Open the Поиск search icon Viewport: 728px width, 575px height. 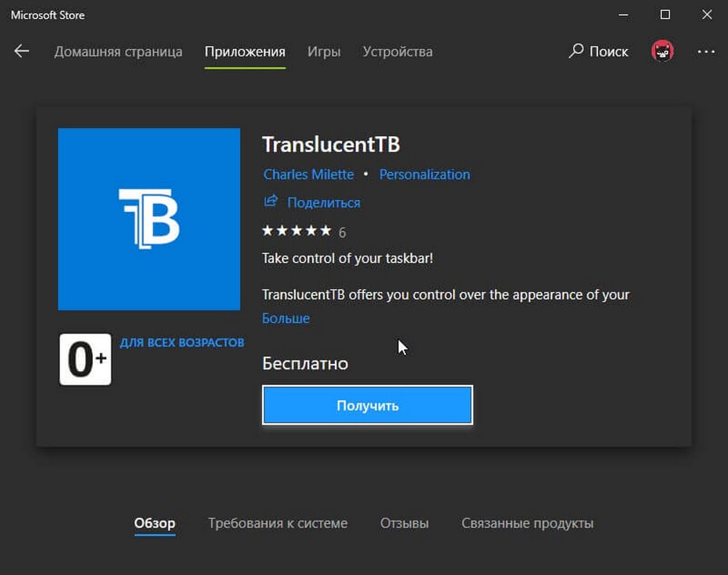click(576, 51)
